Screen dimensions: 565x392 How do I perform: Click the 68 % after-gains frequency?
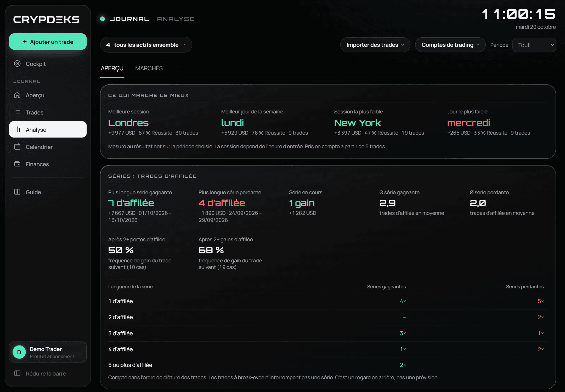coord(211,250)
